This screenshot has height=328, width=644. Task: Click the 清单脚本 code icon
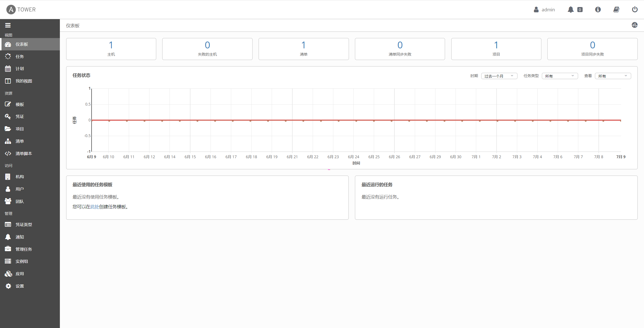[x=8, y=153]
